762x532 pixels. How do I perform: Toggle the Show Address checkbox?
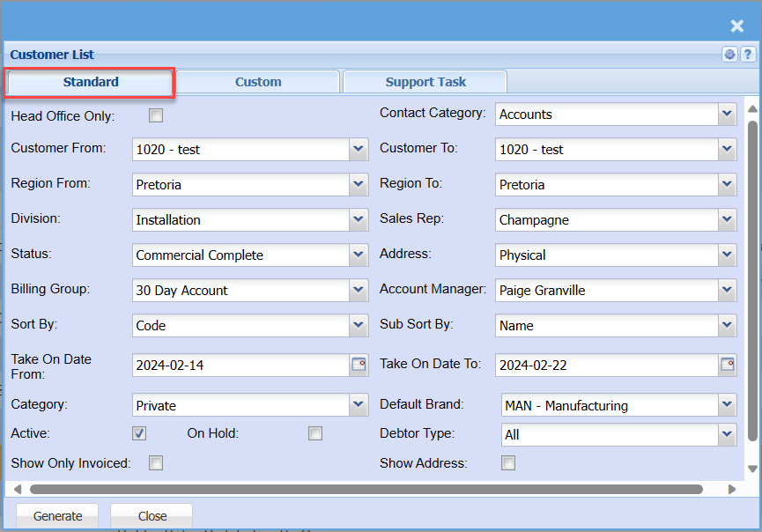point(508,463)
